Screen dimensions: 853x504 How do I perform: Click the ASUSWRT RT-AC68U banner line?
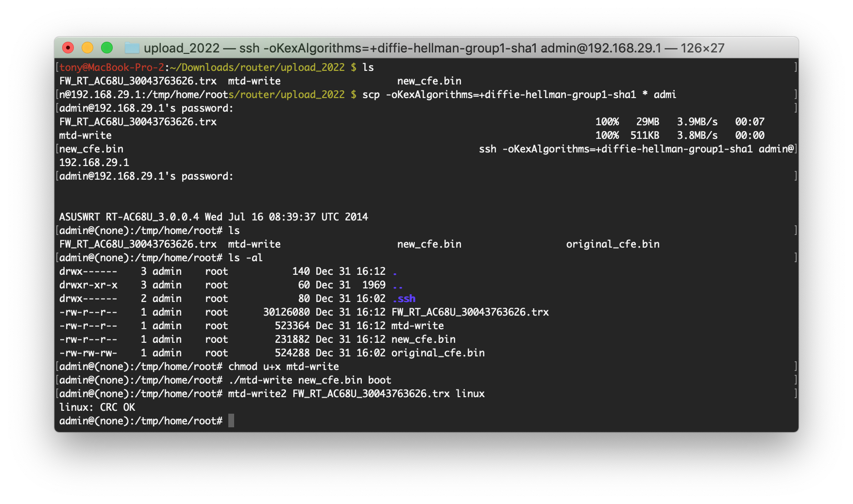tap(213, 217)
